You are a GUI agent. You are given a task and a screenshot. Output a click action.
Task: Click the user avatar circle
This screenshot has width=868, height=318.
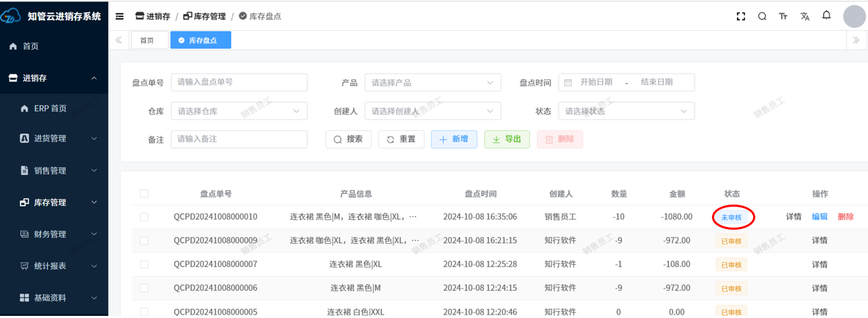(854, 16)
